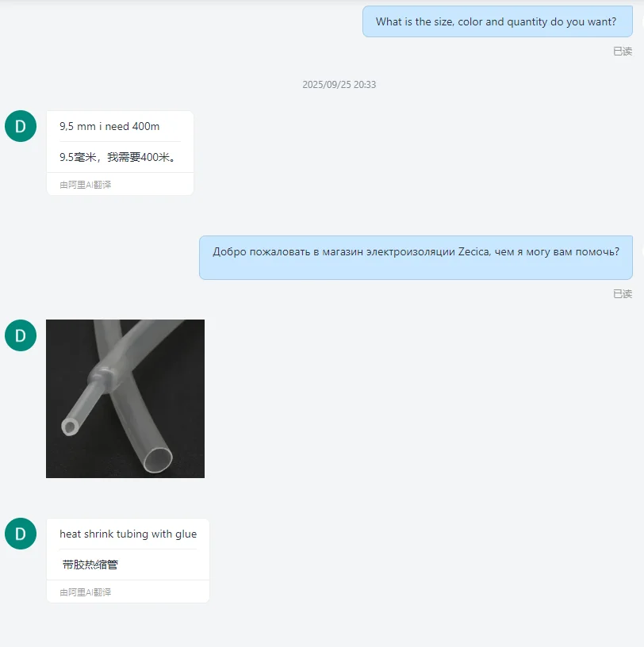The image size is (644, 647).
Task: Select the 带胶热缩管 translation text
Action: (x=90, y=565)
